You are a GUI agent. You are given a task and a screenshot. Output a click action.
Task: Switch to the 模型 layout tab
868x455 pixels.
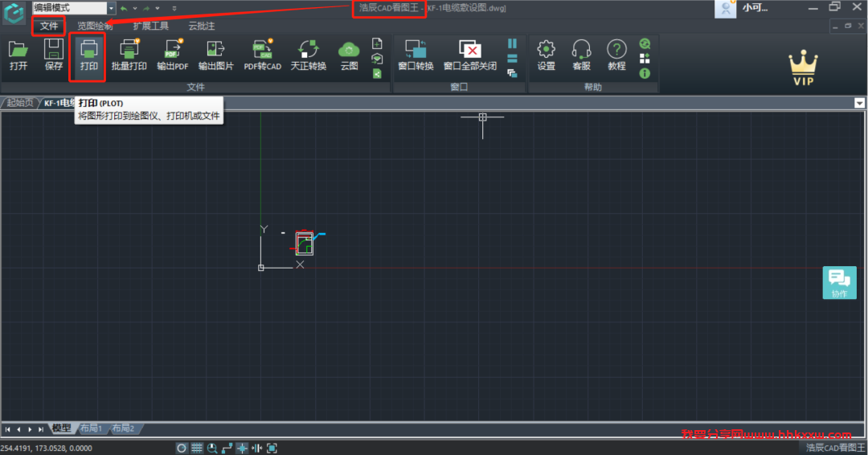61,428
